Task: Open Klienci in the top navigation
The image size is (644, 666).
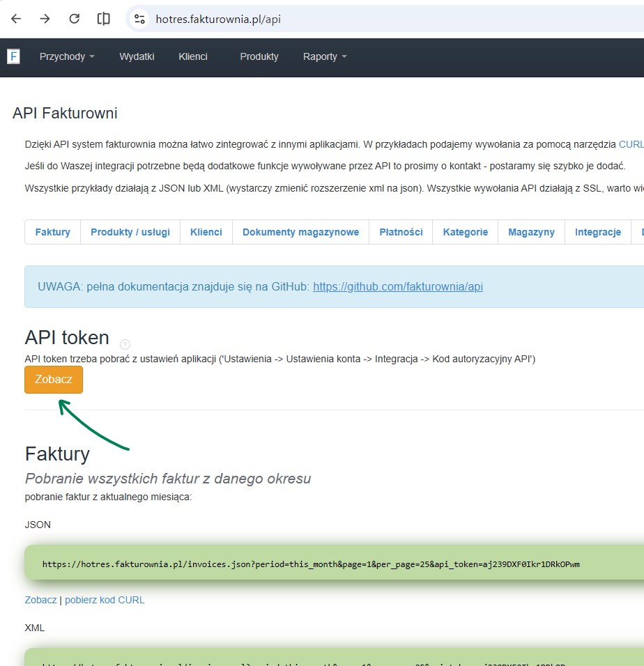Action: coord(193,56)
